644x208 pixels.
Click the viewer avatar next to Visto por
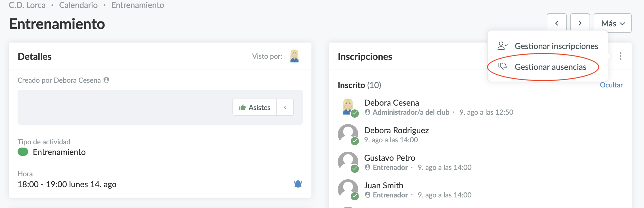(294, 56)
